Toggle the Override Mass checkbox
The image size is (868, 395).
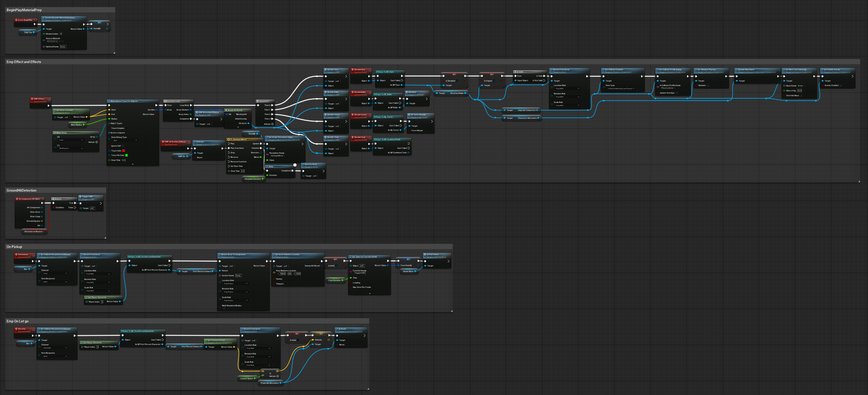tap(801, 95)
